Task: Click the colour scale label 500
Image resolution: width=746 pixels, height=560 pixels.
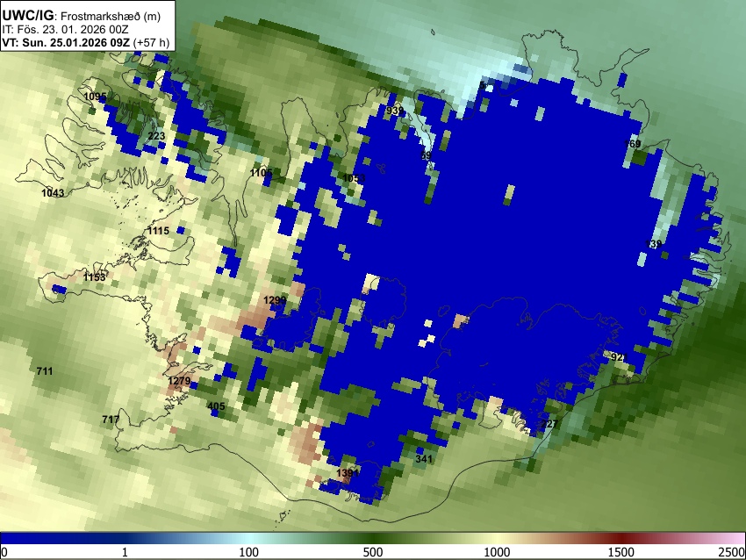Action: click(x=373, y=552)
